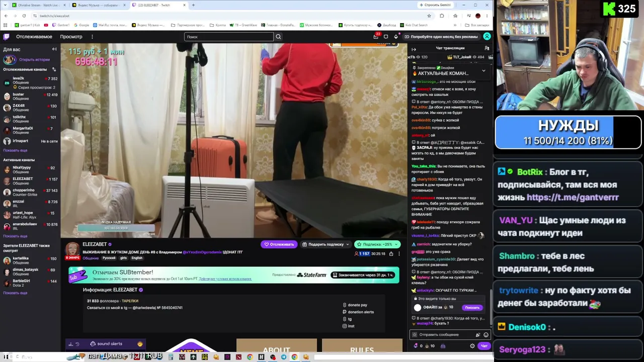The image size is (644, 362).
Task: Click the Открыть истории link
Action: (34, 60)
